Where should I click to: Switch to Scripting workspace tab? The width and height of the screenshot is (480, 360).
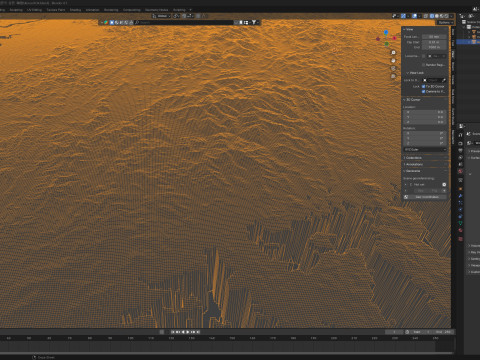click(179, 10)
